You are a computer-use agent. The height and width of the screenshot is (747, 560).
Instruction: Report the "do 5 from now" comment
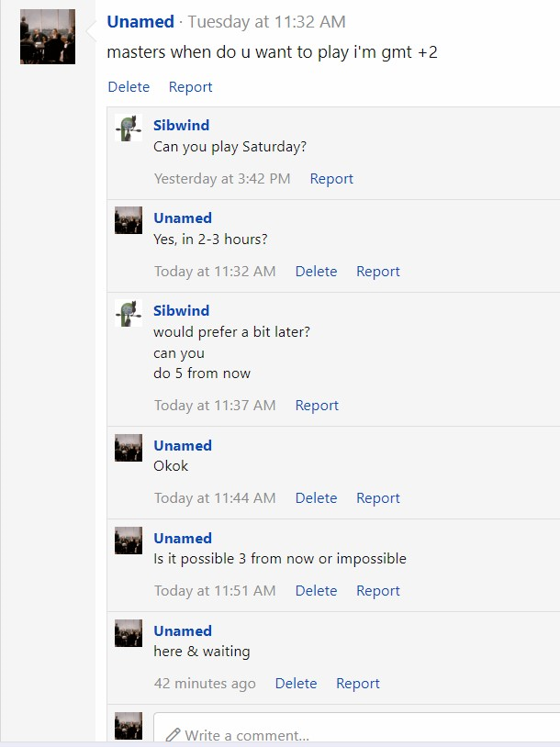(x=317, y=405)
